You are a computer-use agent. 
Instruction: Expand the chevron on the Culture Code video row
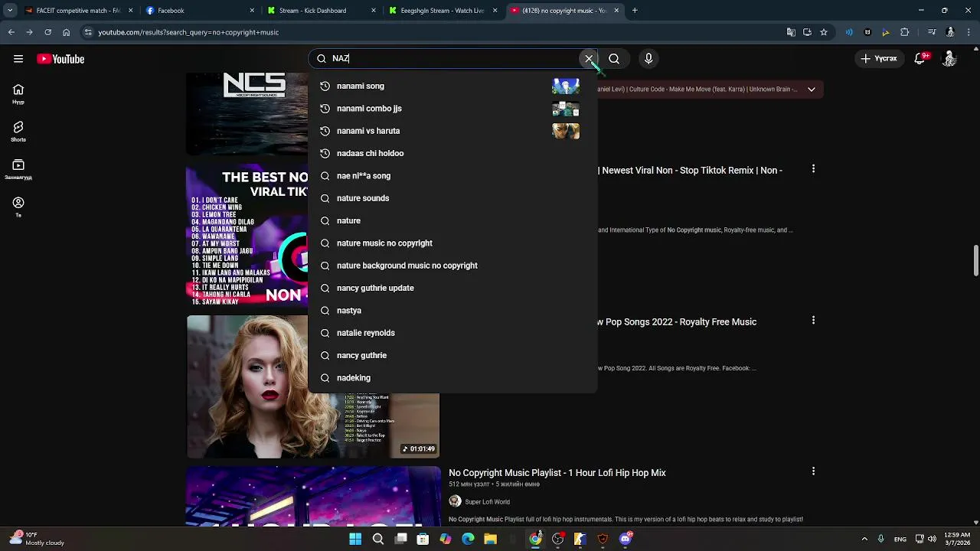click(x=811, y=90)
